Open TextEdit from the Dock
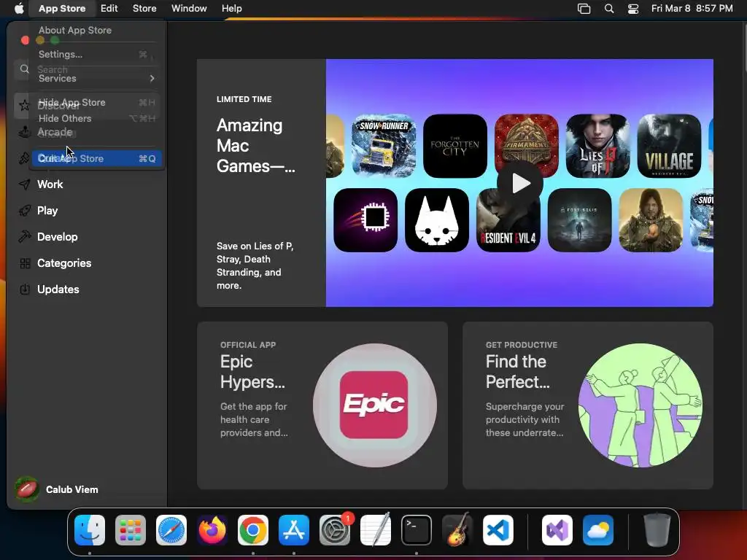The image size is (747, 560). [x=376, y=530]
